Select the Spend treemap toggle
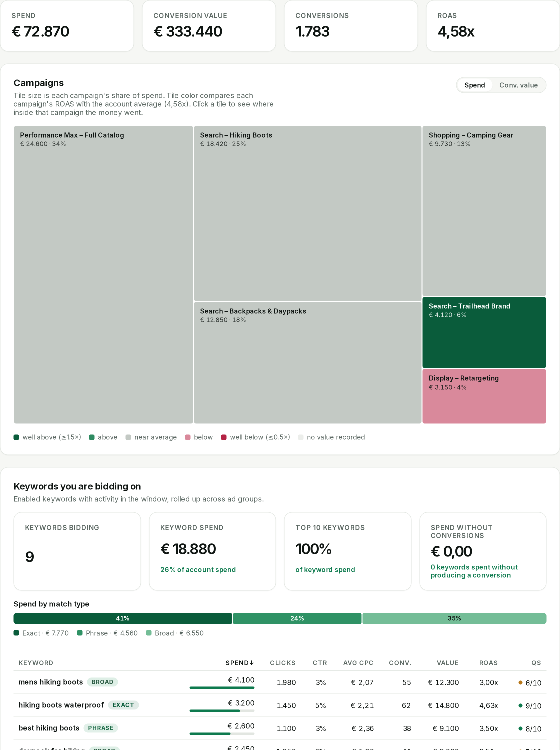The image size is (560, 750). (x=474, y=85)
